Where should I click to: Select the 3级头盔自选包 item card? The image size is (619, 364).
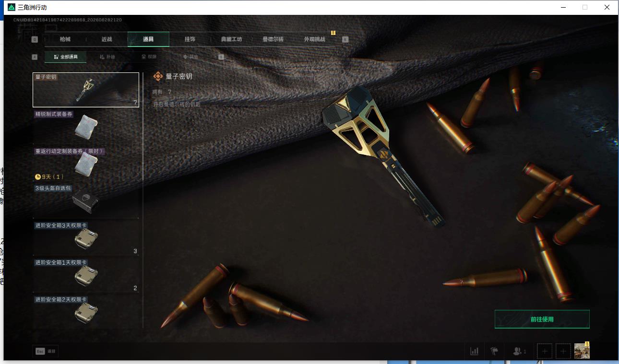point(86,201)
